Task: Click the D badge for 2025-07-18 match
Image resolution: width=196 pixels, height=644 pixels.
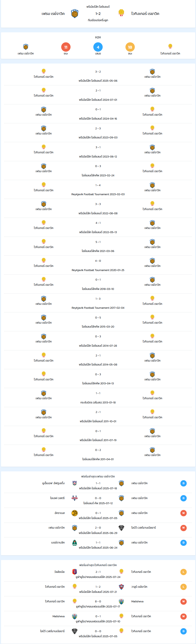Action: point(183,483)
